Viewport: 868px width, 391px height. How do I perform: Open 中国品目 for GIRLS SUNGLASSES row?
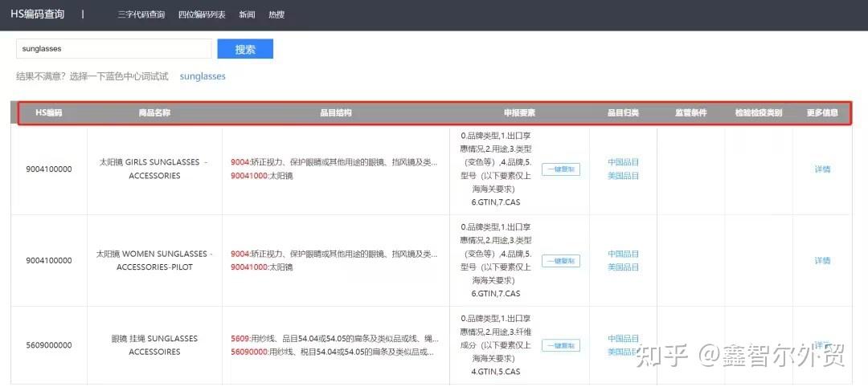click(x=624, y=162)
